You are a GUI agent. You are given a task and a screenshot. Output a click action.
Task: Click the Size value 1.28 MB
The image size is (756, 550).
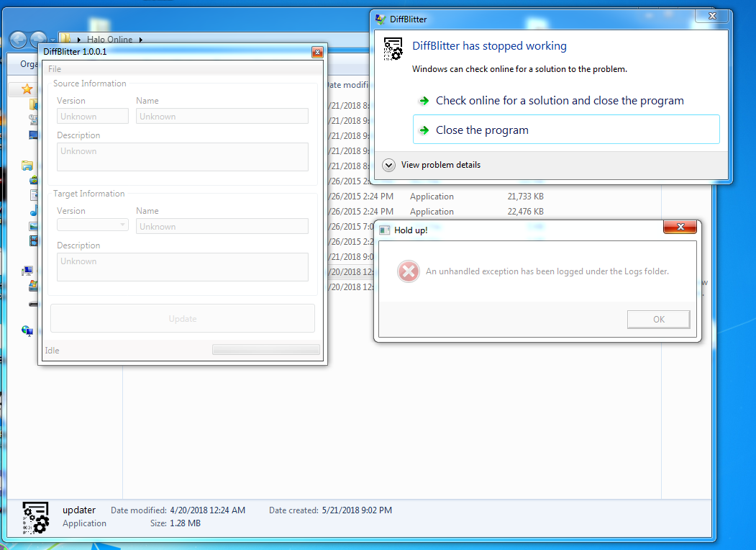[x=185, y=523]
